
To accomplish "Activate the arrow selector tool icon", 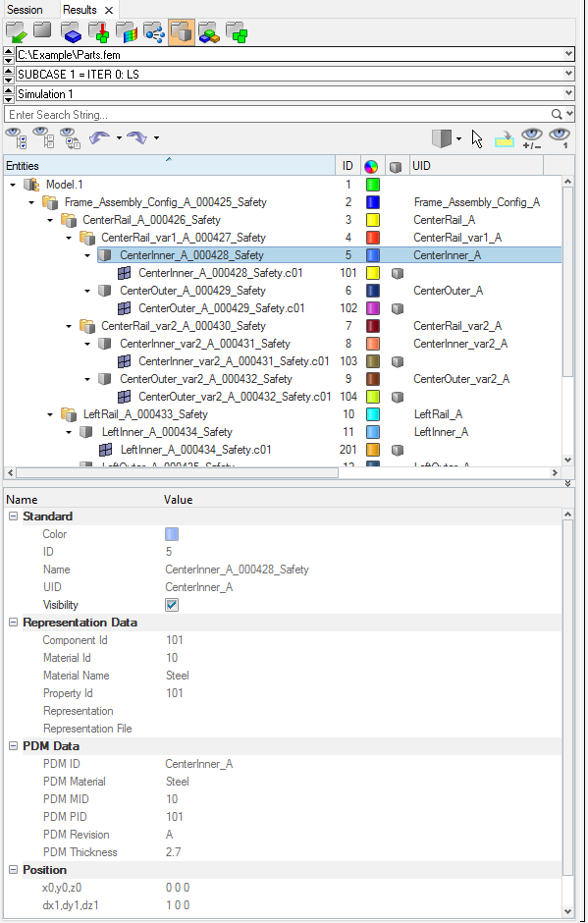I will tap(477, 138).
